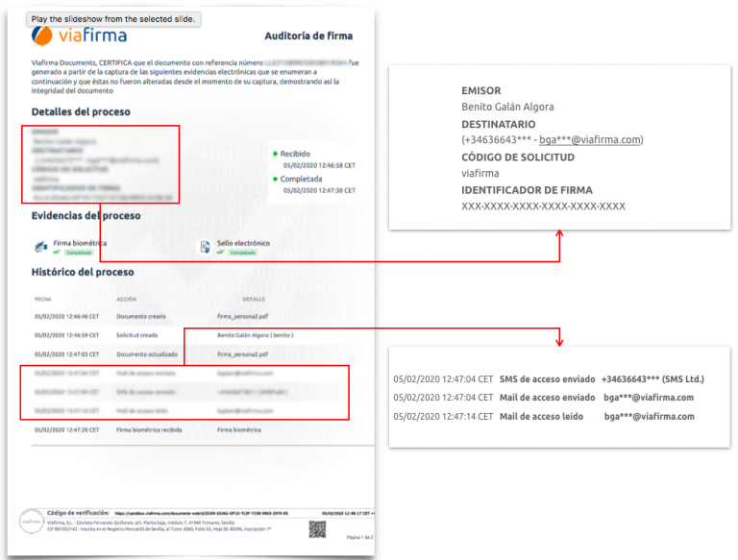Click the 'Documento actualizado' action cell
This screenshot has width=738, height=560.
(x=147, y=354)
